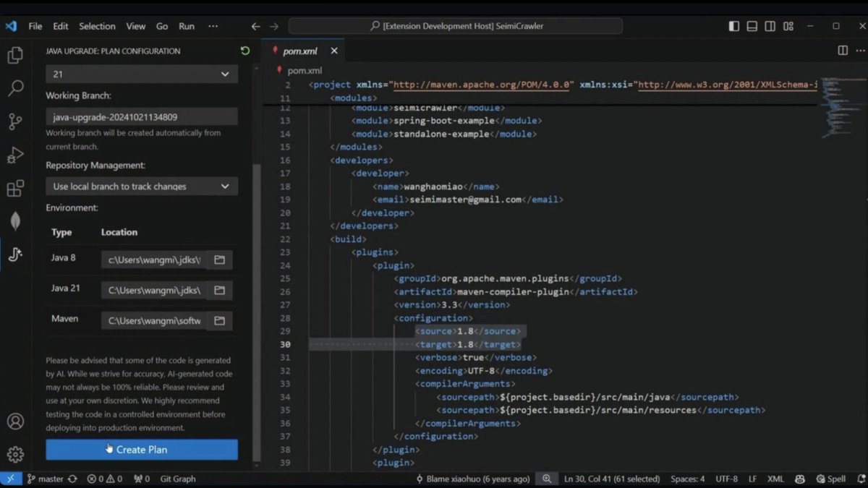Click the Maven location path field
This screenshot has width=868, height=488.
click(x=154, y=320)
